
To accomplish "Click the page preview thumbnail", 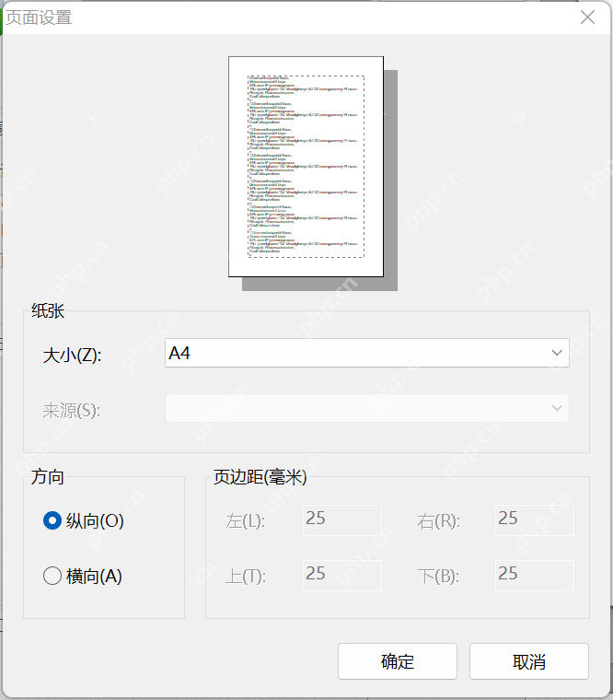I will pos(306,167).
